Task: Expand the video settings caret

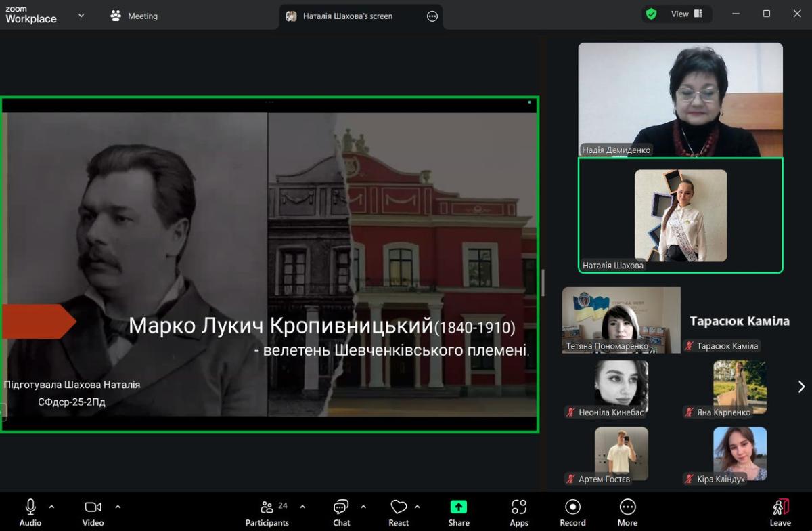Action: [x=118, y=507]
